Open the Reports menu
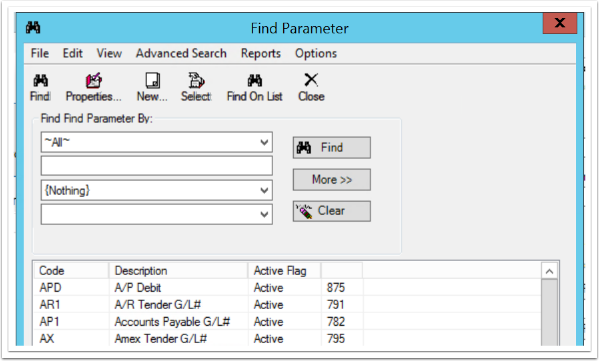This screenshot has height=361, width=599. point(261,53)
